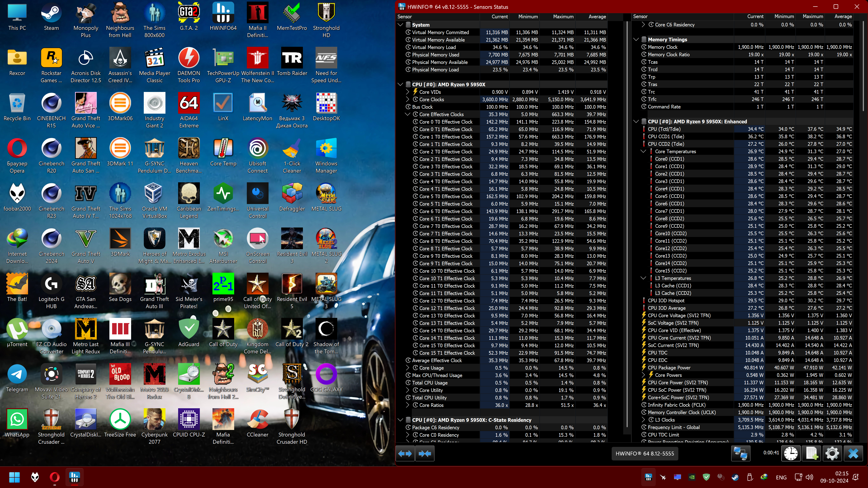This screenshot has width=868, height=488.
Task: Click the Steam icon in the system tray
Action: click(x=735, y=477)
